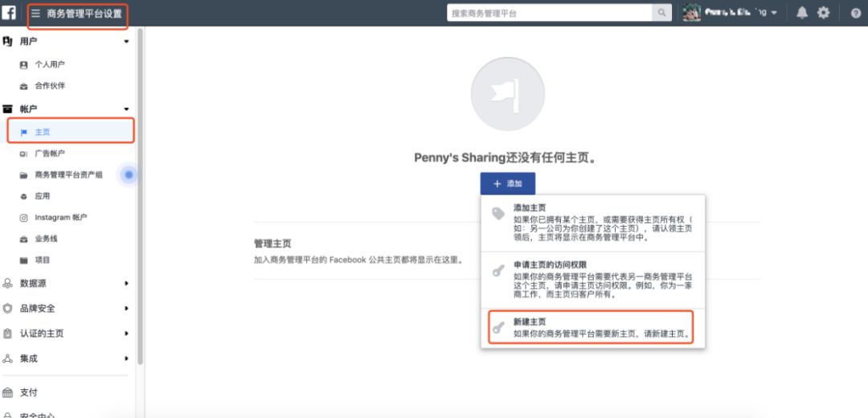Open 支付 in the sidebar
The width and height of the screenshot is (868, 418).
29,392
